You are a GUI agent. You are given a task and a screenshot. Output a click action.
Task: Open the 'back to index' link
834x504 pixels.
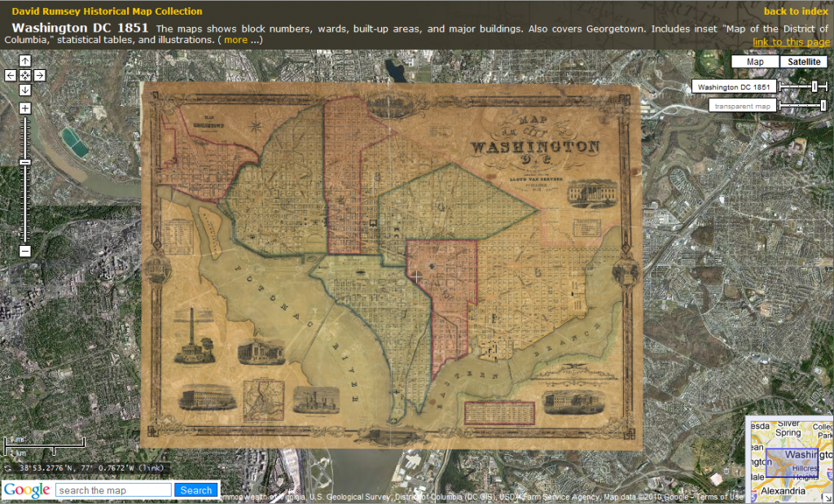point(797,11)
